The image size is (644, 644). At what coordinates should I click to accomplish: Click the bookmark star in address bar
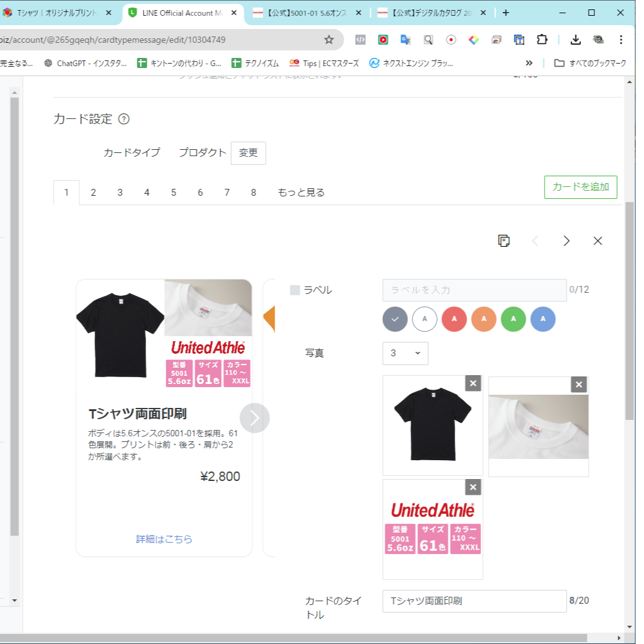pos(329,40)
